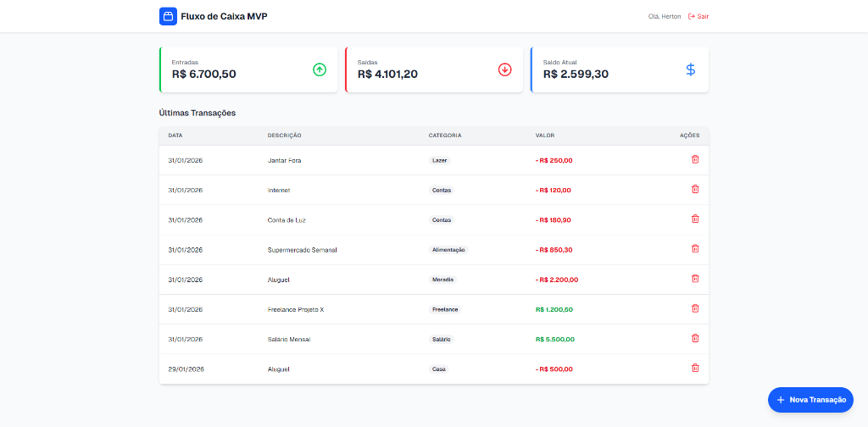
Task: Click the Fluxo de Caixa MVP title
Action: 224,16
